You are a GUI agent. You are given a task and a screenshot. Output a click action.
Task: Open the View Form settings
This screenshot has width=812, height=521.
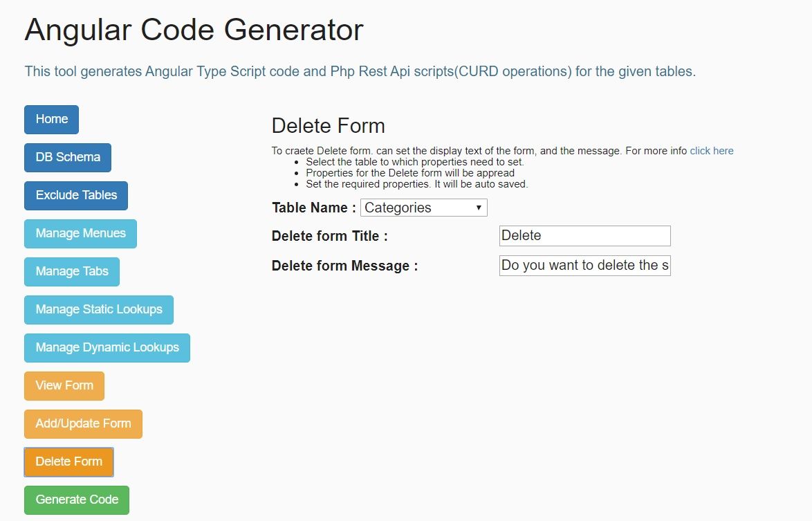coord(64,386)
